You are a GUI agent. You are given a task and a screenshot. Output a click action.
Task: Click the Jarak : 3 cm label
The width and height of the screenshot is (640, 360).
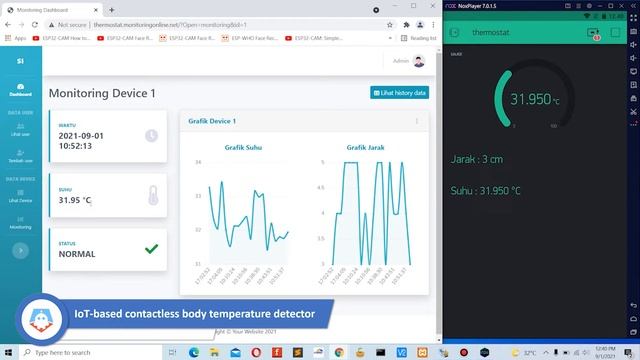click(x=477, y=159)
